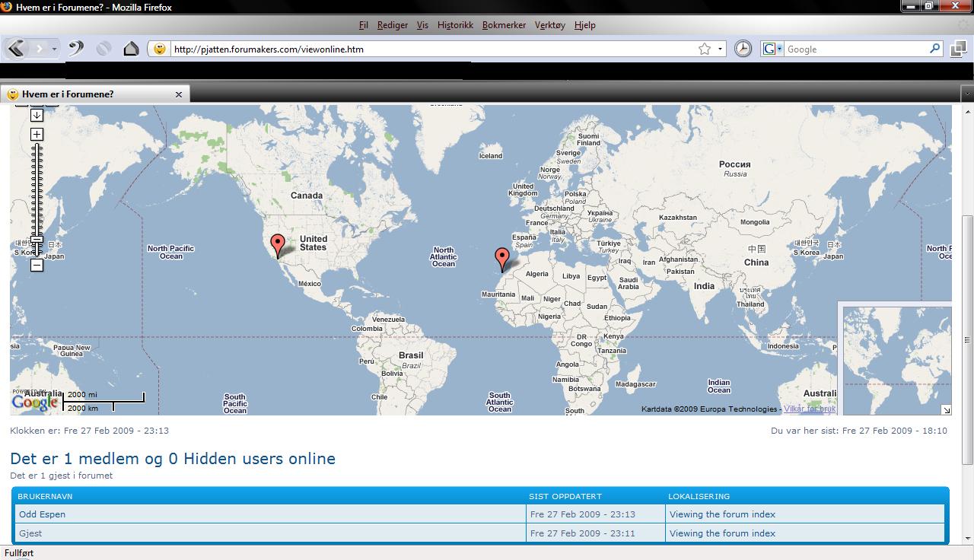Open Odd Espen's 'Viewing the forum index' link

(722, 514)
